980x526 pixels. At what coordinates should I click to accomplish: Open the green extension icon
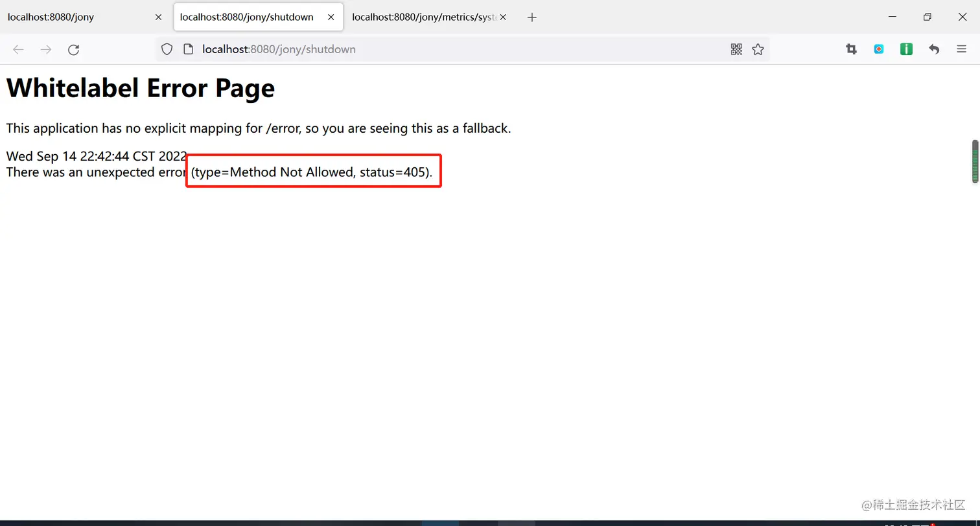[906, 49]
